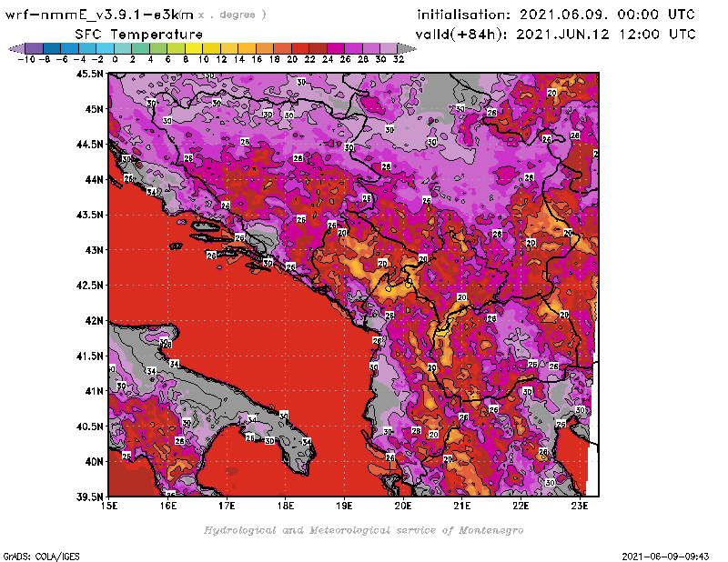Click the '-10' value under the legend bar
Screen dimensions: 728x562
tap(26, 60)
